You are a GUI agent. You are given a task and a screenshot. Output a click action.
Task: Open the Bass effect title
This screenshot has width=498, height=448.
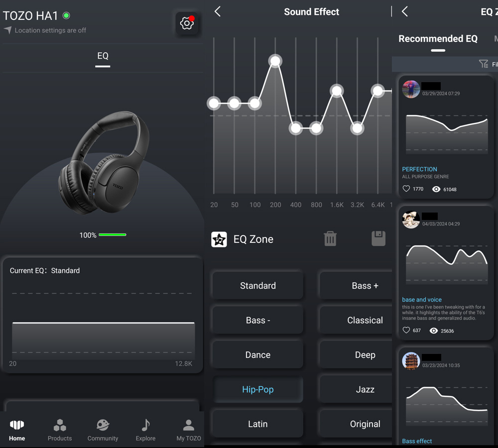(x=417, y=441)
